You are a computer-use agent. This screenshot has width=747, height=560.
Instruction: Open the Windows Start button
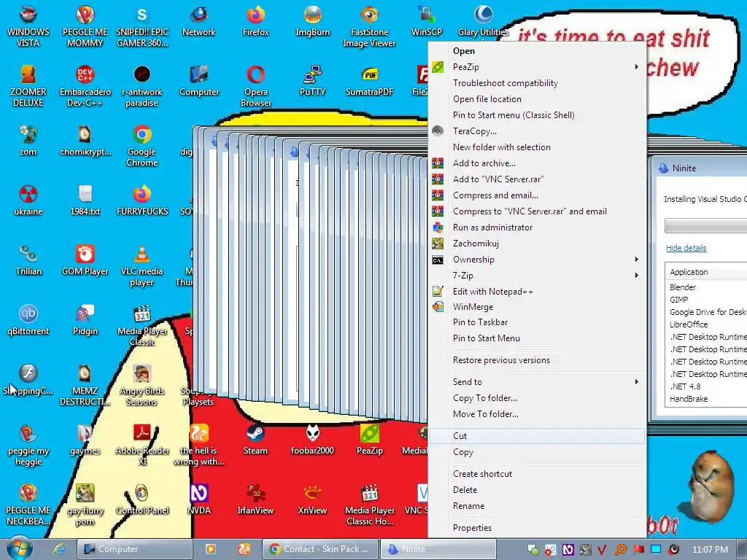point(20,548)
